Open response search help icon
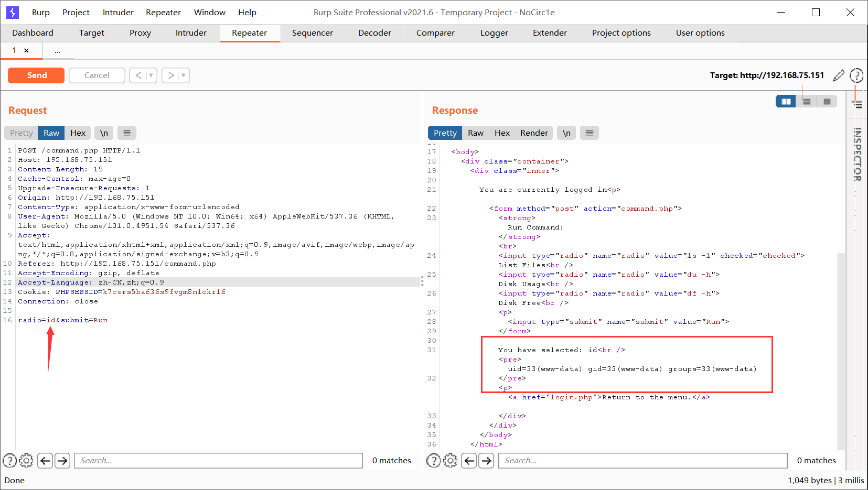Image resolution: width=868 pixels, height=490 pixels. [433, 461]
